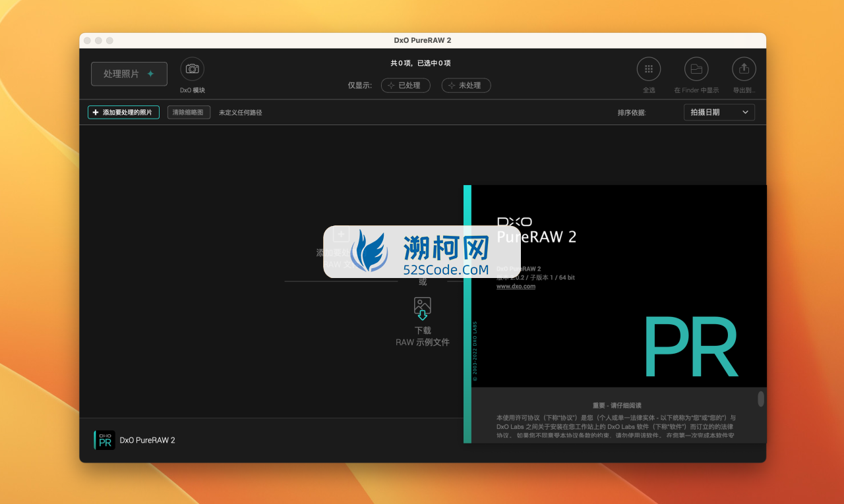Viewport: 844px width, 504px height.
Task: Open the www.dxo.com link
Action: click(x=516, y=287)
